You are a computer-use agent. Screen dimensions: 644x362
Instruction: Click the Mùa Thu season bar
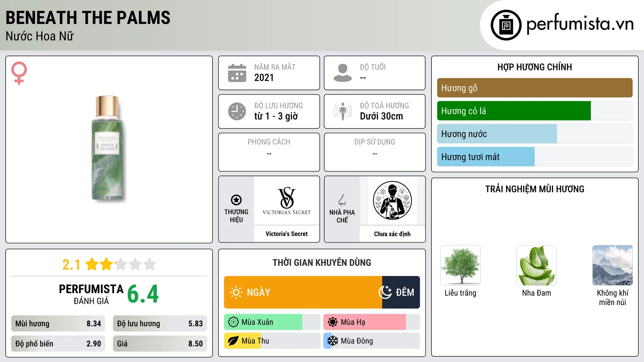[272, 341]
